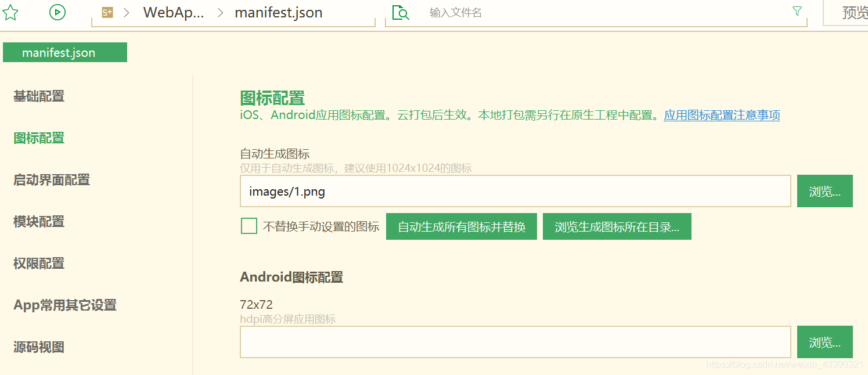This screenshot has height=375, width=868.
Task: Open the WebAp... breadcrumb folder
Action: [174, 13]
